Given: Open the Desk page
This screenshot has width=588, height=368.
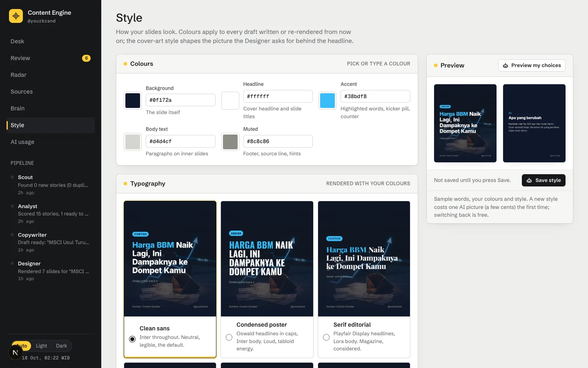Looking at the screenshot, I should (51, 41).
